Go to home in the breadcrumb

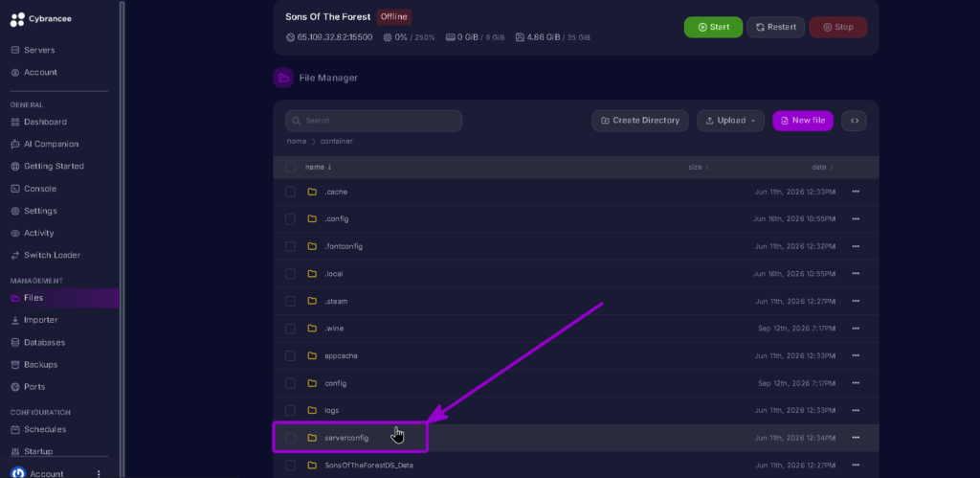297,142
